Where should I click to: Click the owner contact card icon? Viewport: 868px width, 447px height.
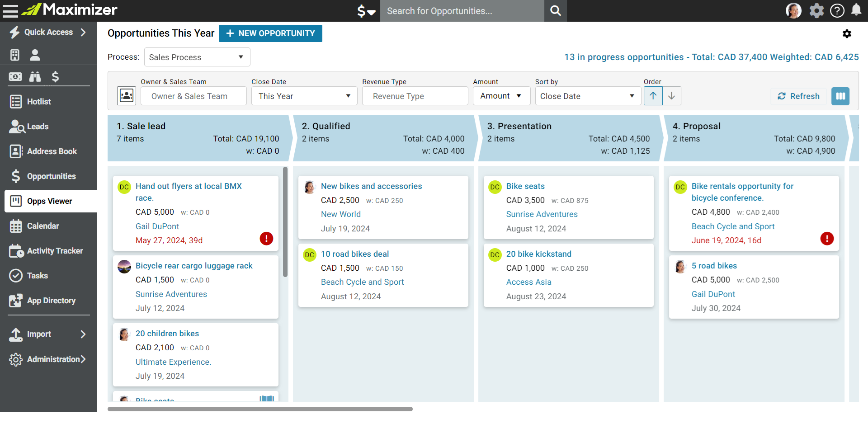pos(127,96)
